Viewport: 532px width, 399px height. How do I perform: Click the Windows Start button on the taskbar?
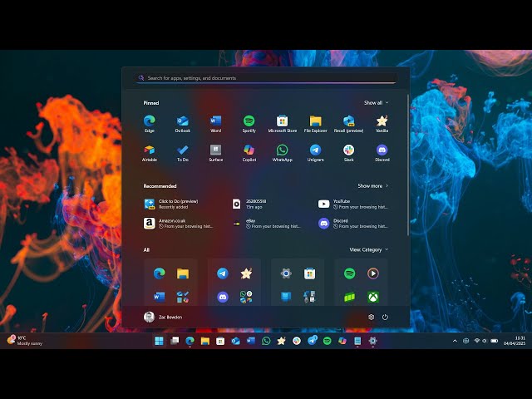(159, 341)
